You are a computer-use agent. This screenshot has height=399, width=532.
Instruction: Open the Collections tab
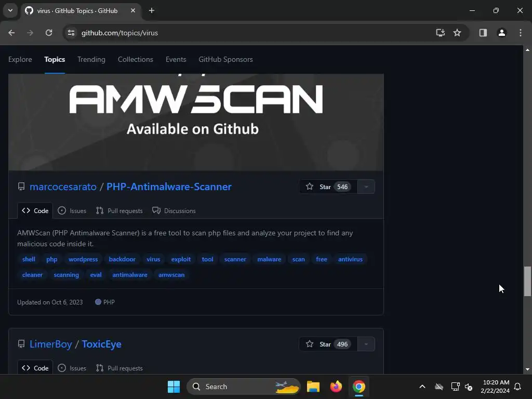136,59
